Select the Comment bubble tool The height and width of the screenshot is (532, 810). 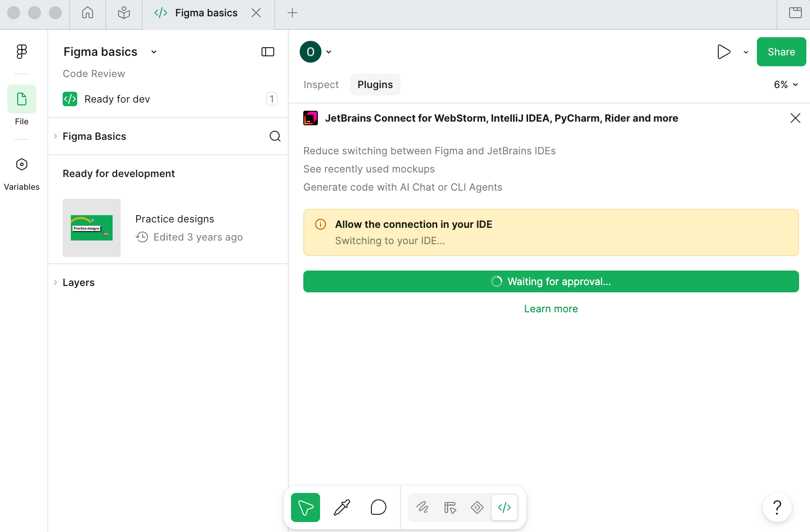378,507
